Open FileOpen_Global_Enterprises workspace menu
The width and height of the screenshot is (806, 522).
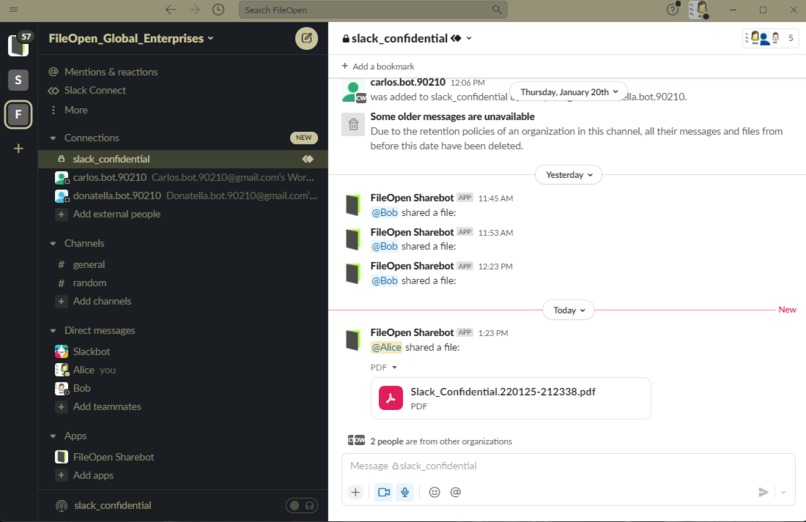[x=131, y=39]
